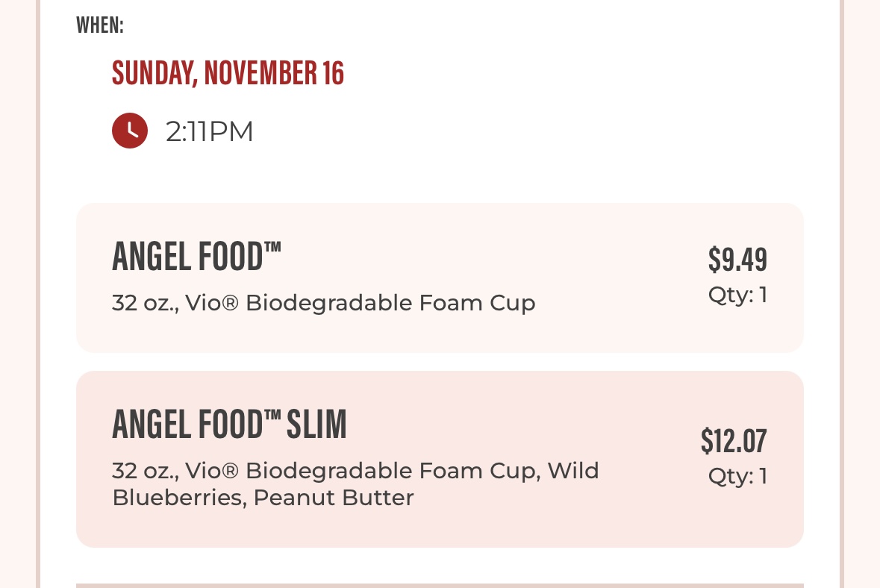Click the ® symbol in the Slim description

[231, 471]
